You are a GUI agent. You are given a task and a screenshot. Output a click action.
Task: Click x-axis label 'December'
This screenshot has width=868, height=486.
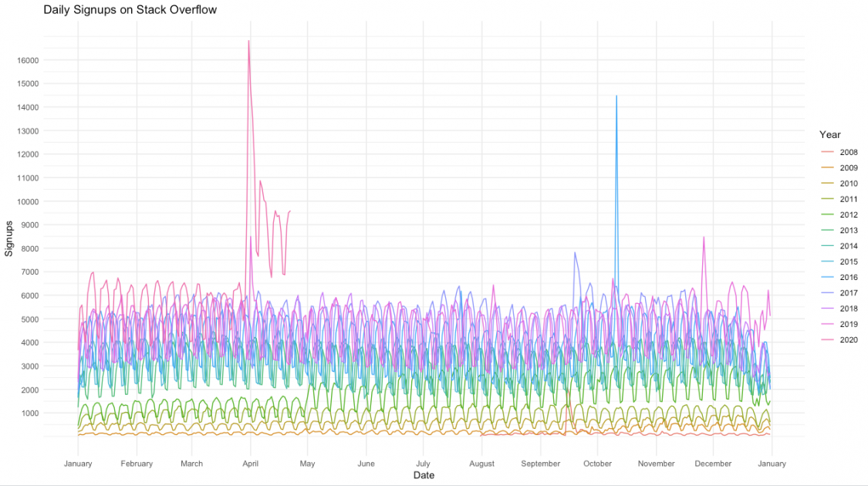(x=713, y=464)
